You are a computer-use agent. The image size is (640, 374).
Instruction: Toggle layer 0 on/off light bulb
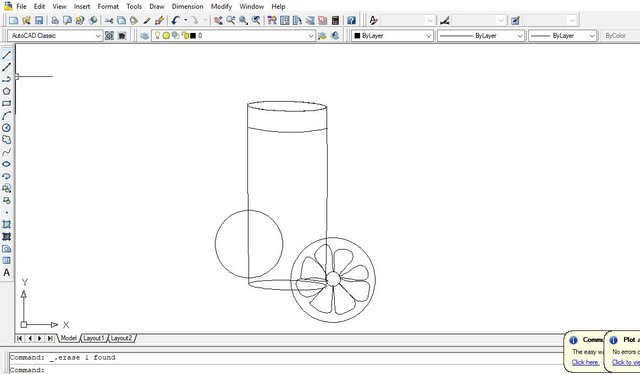click(x=158, y=36)
